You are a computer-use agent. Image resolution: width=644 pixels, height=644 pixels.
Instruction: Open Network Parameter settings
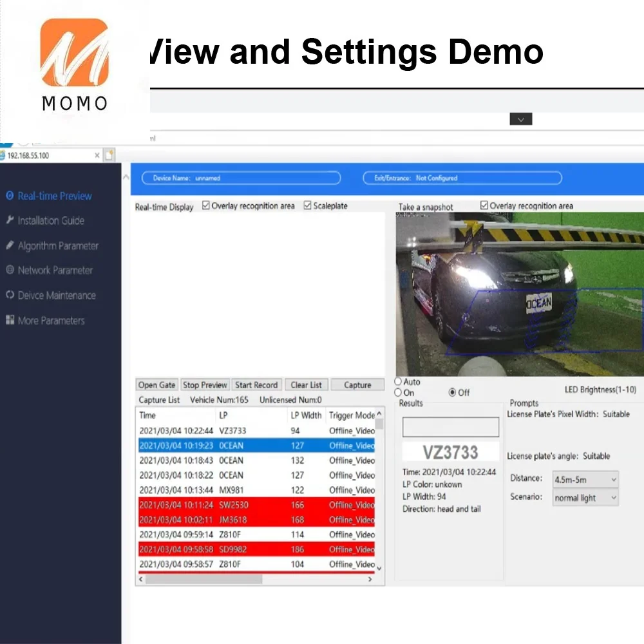click(x=55, y=270)
